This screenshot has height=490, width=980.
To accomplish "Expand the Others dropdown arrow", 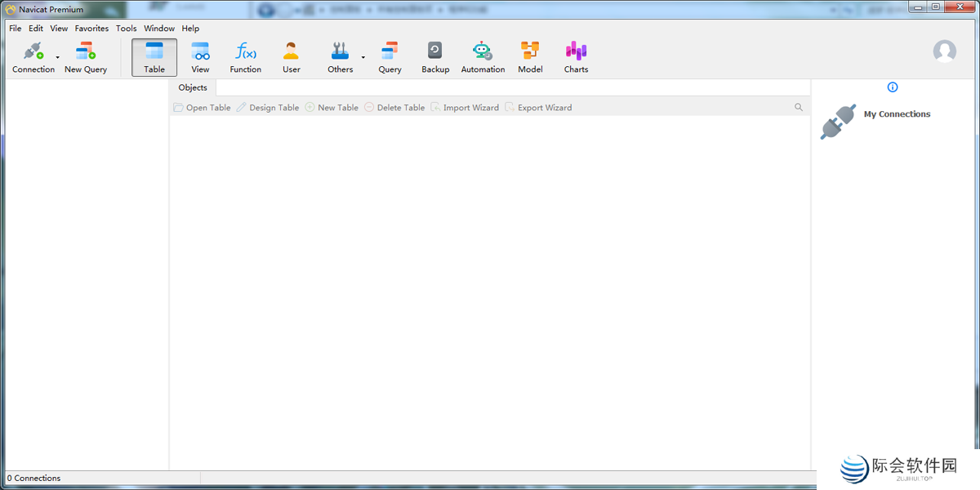I will click(363, 57).
